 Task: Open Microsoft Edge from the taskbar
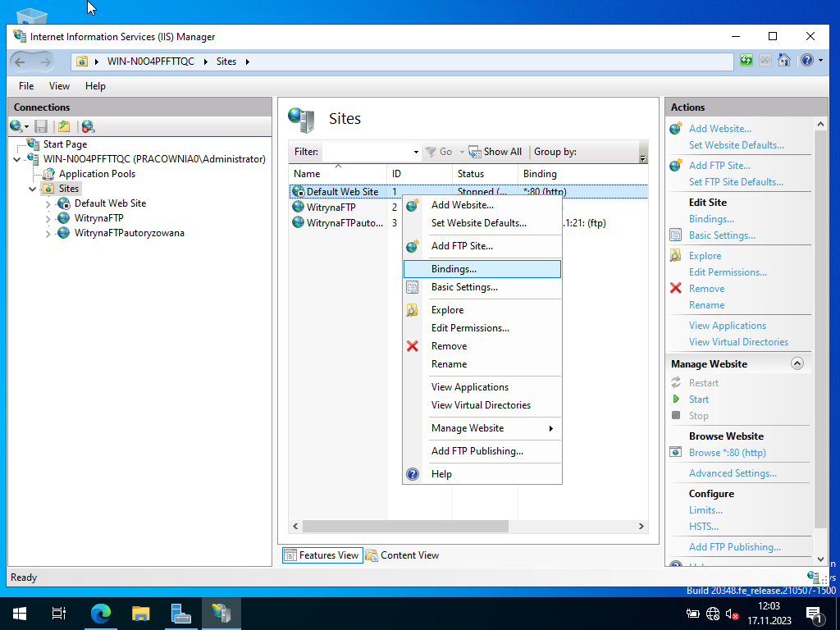(100, 614)
